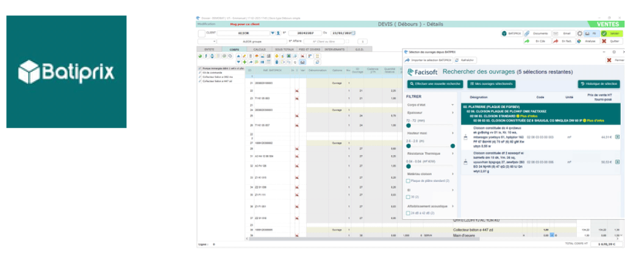The height and width of the screenshot is (274, 644).
Task: Switch to the PIED ET DIVERS tab
Action: pos(310,49)
